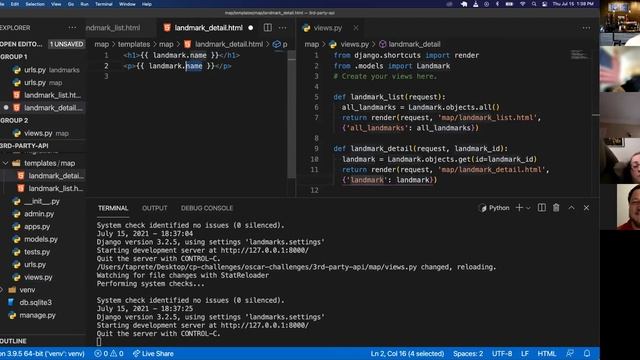Add a new terminal
640x360 pixels.
519,208
